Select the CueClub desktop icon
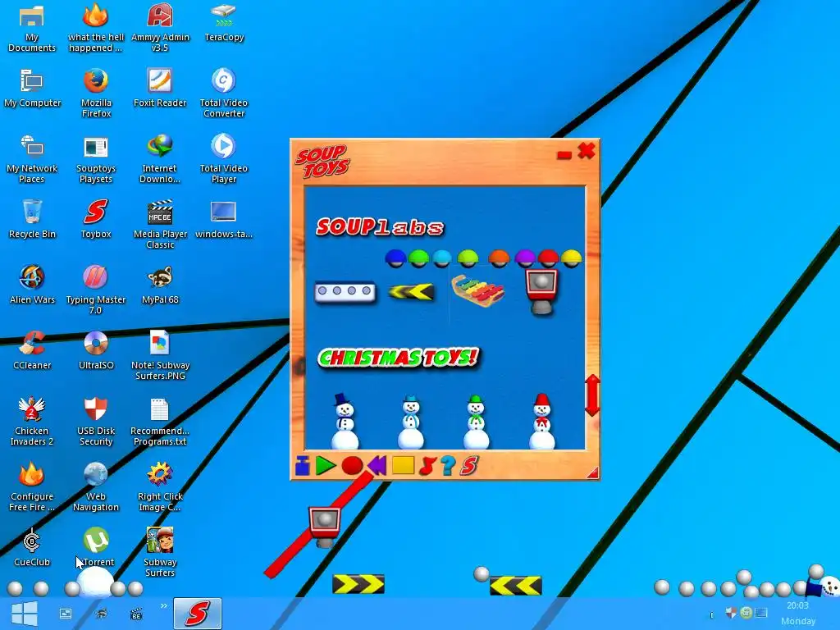 click(x=32, y=546)
